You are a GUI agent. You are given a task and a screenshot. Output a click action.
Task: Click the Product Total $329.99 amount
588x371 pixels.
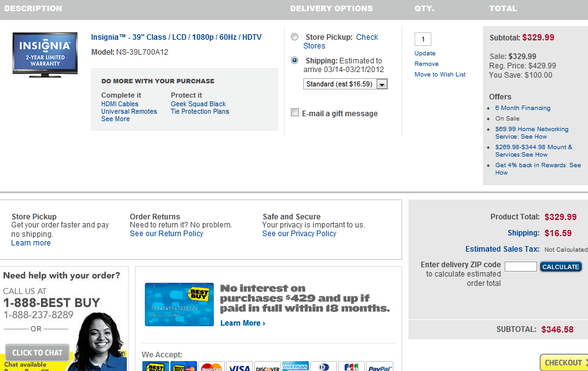click(x=561, y=217)
